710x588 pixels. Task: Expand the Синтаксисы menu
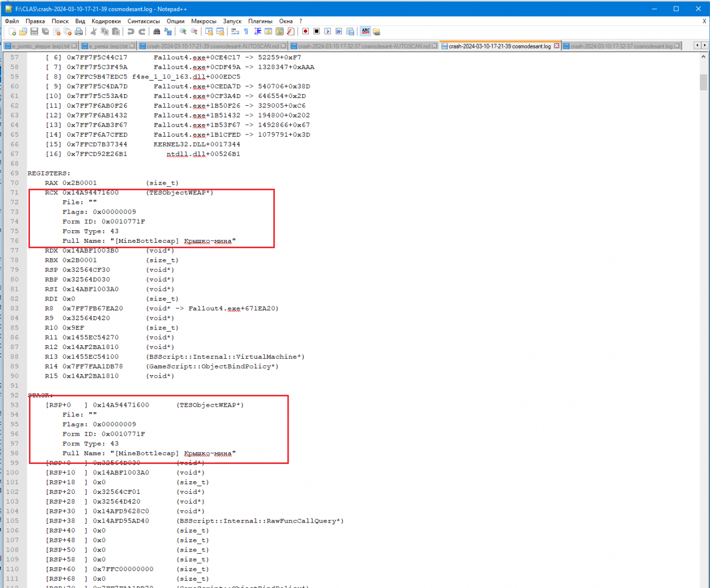[144, 21]
